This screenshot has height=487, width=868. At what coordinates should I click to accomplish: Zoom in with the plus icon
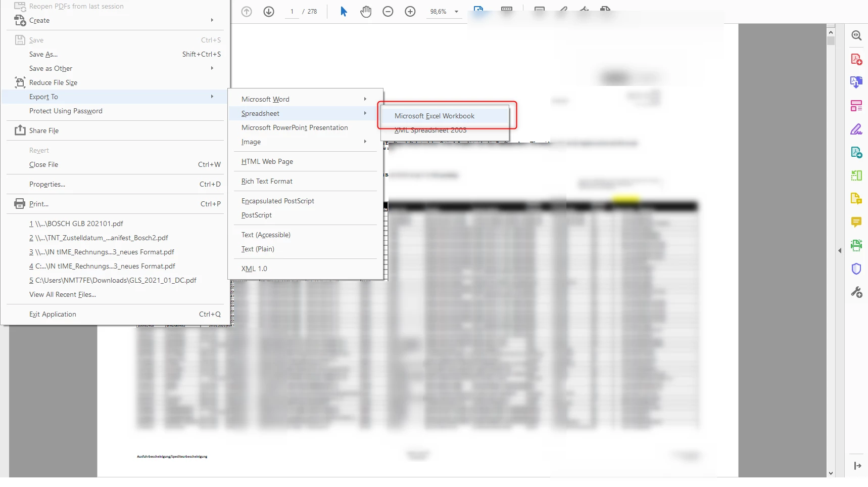(x=410, y=11)
